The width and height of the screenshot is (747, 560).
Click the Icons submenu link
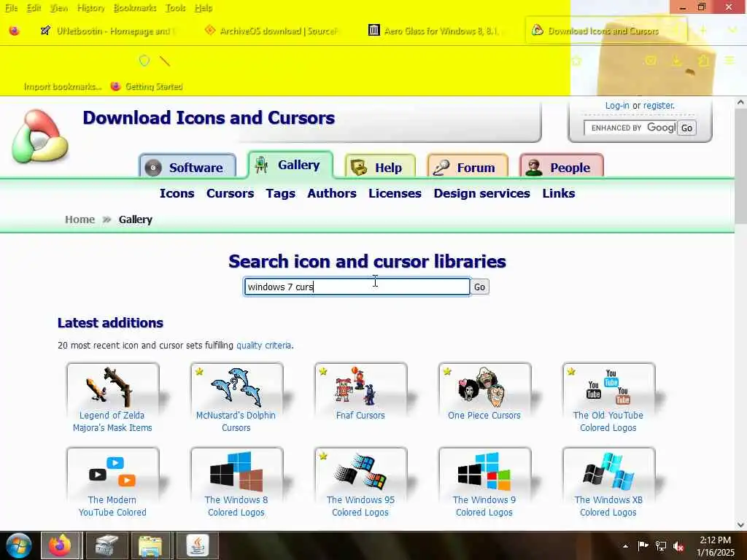click(177, 193)
